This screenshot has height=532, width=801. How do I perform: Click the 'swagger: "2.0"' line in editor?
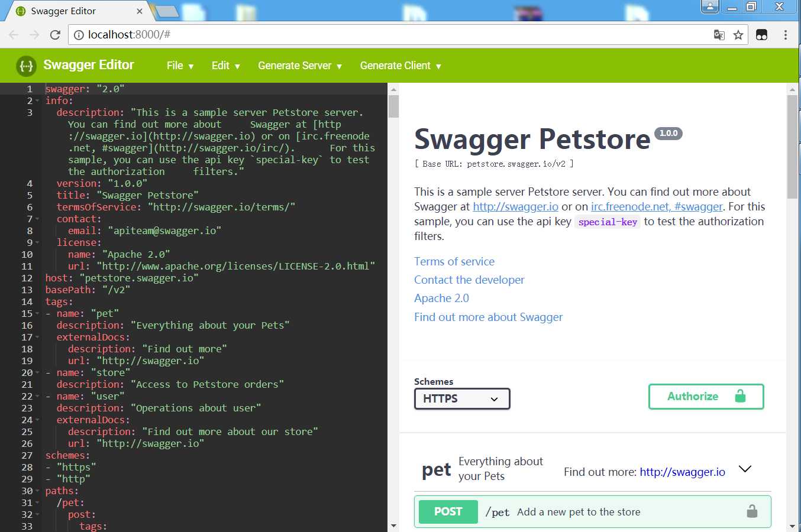pos(85,89)
